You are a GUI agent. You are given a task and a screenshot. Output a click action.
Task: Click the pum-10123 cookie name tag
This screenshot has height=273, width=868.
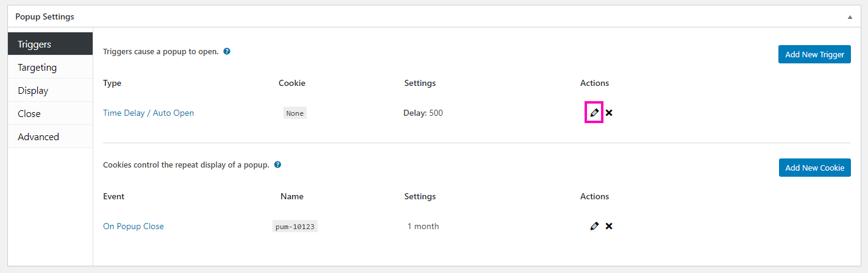coord(295,226)
